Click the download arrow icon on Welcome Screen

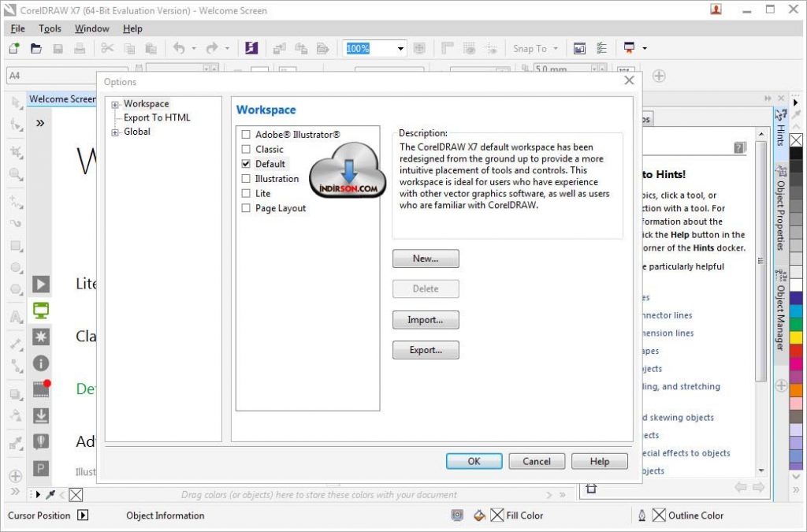coord(41,415)
